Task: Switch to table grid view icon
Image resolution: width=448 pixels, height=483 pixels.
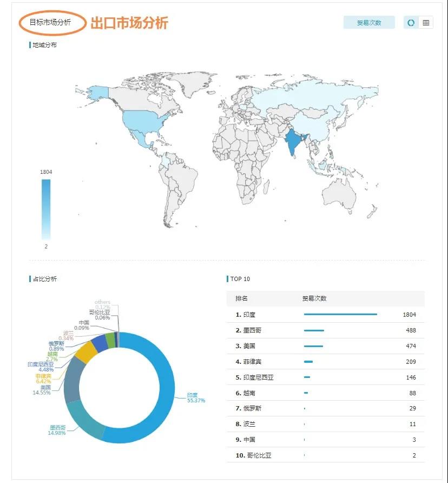Action: [426, 23]
